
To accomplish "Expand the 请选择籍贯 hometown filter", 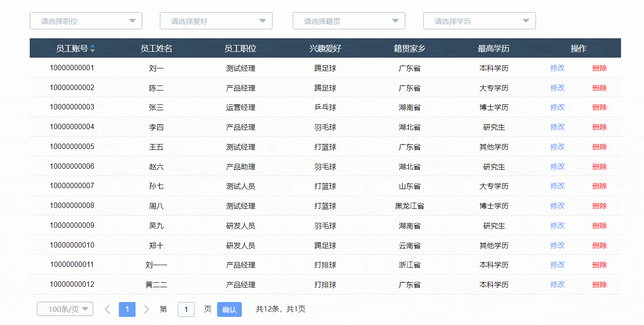I will (395, 20).
